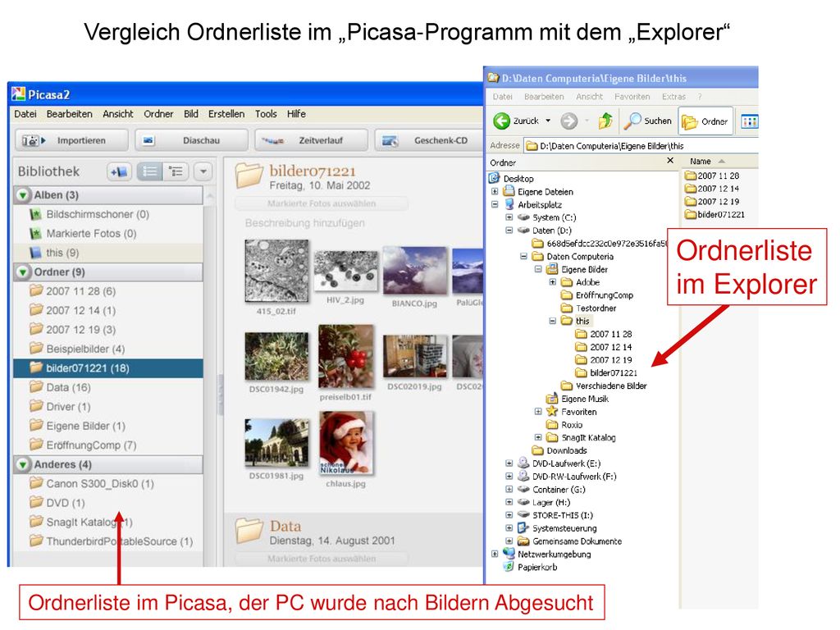Click the Importieren button in Picasa

71,140
